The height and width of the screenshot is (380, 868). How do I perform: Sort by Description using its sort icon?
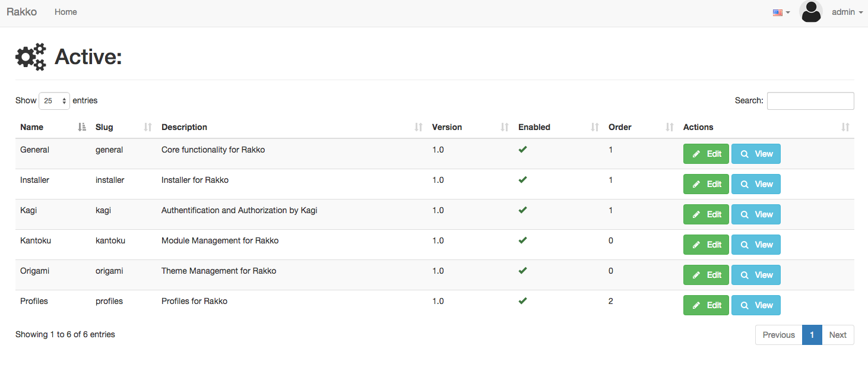419,127
